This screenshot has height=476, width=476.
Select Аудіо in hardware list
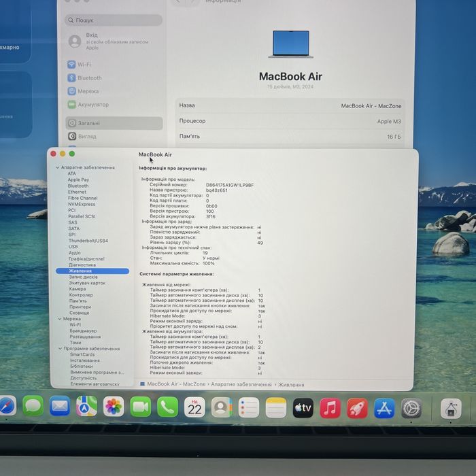(75, 252)
